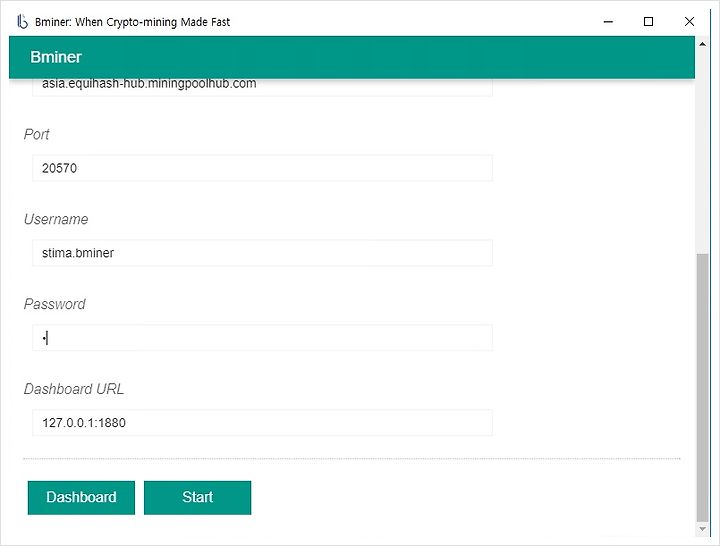Close the Bminer window
Screen dimensions: 720x546
[689, 22]
